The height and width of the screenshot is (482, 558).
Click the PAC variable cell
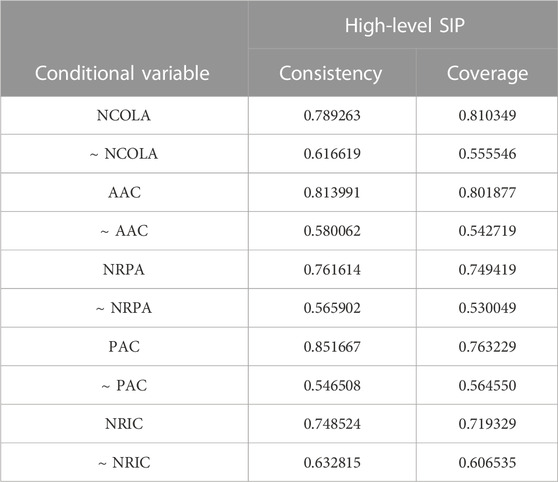point(124,347)
